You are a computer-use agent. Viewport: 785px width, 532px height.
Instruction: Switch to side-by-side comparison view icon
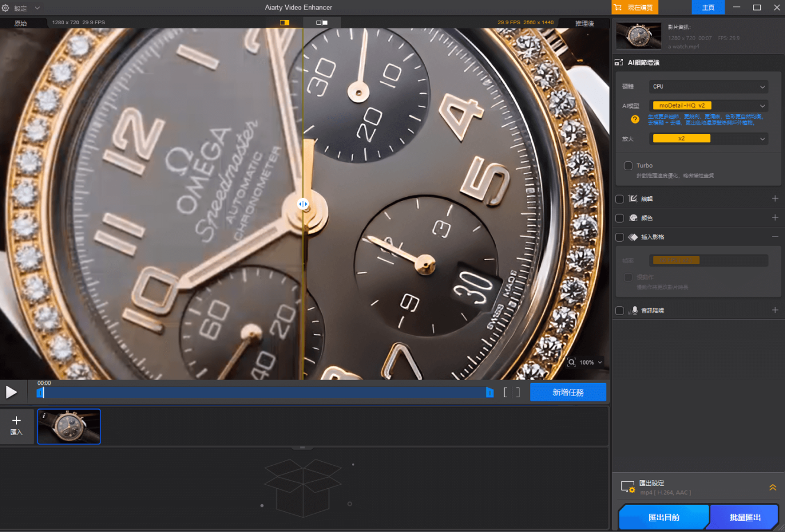[x=322, y=22]
